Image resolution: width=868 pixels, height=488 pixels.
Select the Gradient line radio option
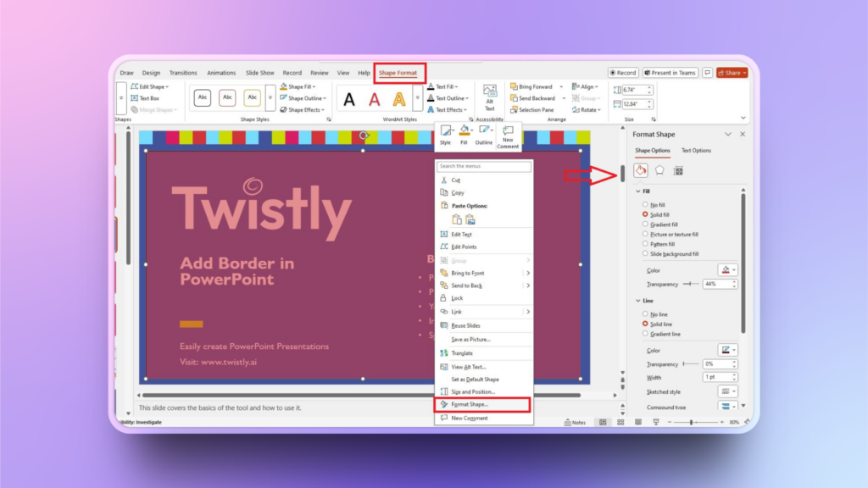tap(645, 334)
